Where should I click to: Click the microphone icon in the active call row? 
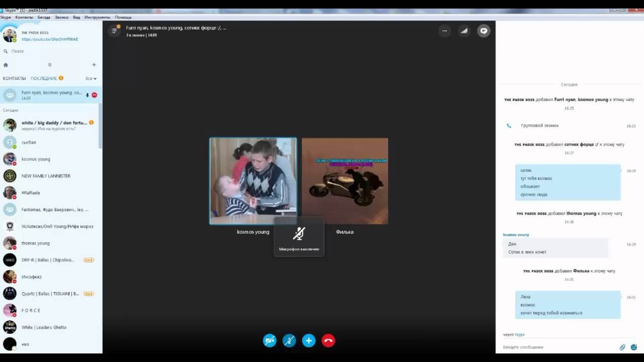[87, 95]
